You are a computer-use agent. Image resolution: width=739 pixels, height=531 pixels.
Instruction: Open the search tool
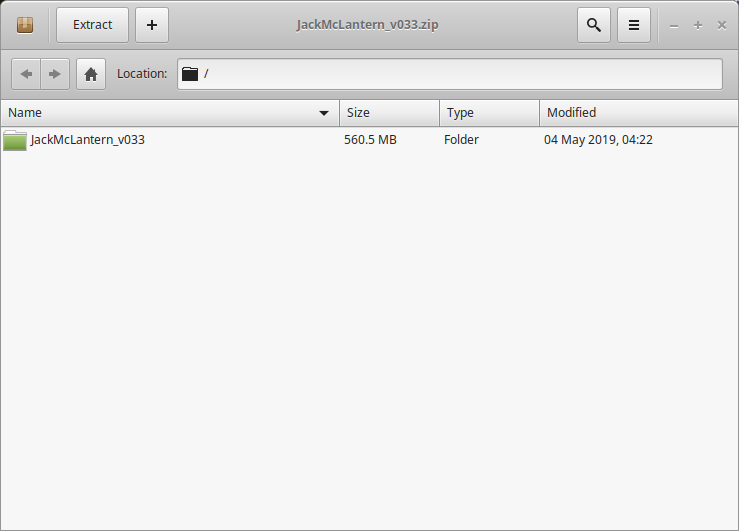[x=594, y=25]
